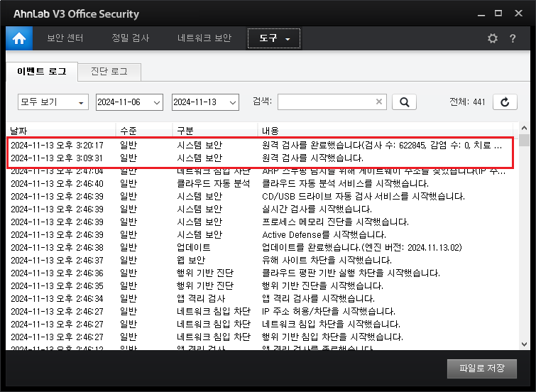Select the 원격 검사를 시작했습니다 row
This screenshot has height=392, width=536.
pyautogui.click(x=260, y=158)
